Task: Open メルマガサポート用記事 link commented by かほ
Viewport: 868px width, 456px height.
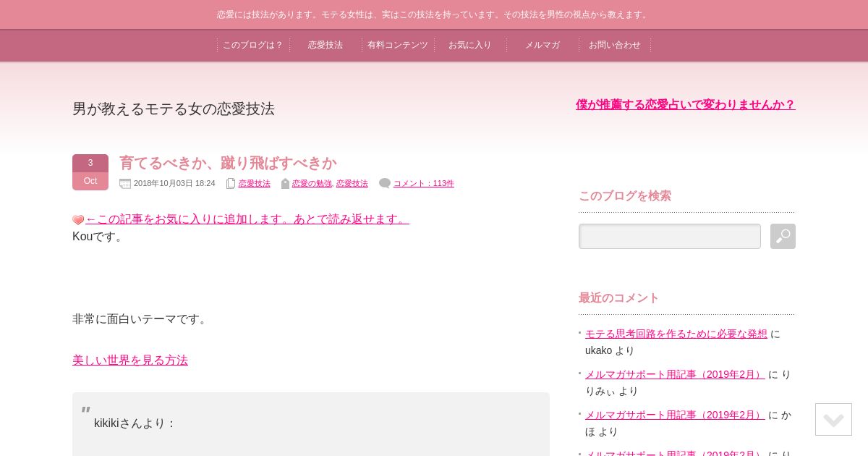Action: pyautogui.click(x=675, y=415)
